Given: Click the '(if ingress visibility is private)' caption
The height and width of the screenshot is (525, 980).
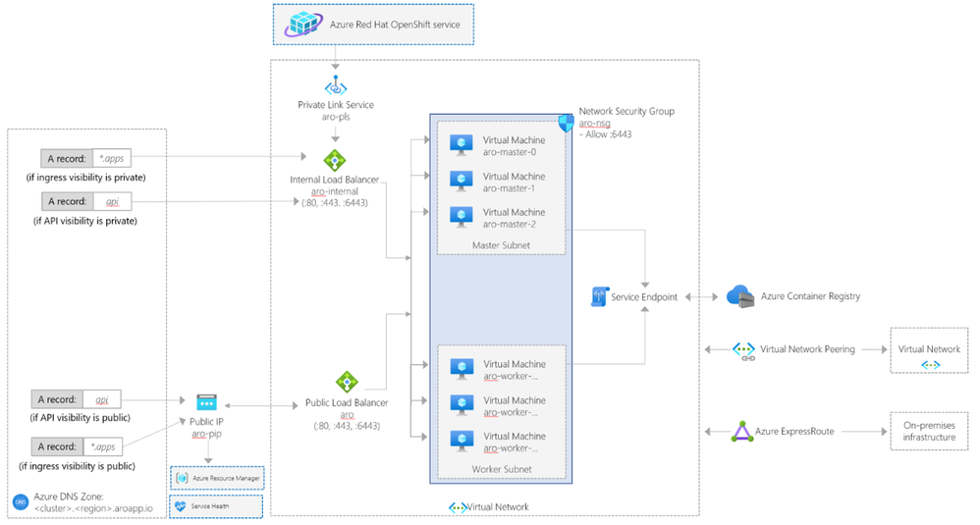Looking at the screenshot, I should pyautogui.click(x=85, y=178).
